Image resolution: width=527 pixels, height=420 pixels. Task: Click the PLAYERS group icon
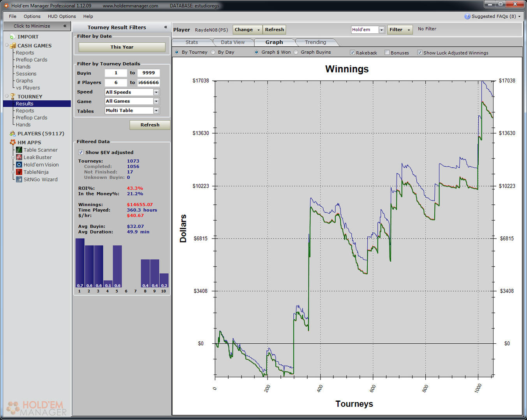(13, 134)
